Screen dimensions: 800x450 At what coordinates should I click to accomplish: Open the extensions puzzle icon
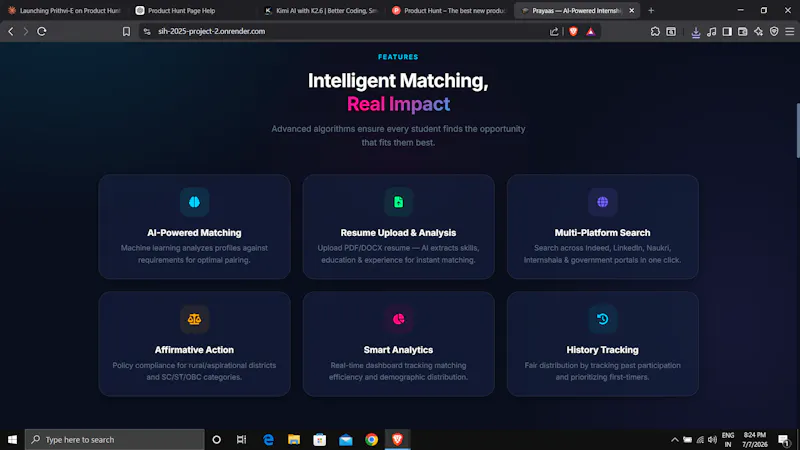click(655, 32)
